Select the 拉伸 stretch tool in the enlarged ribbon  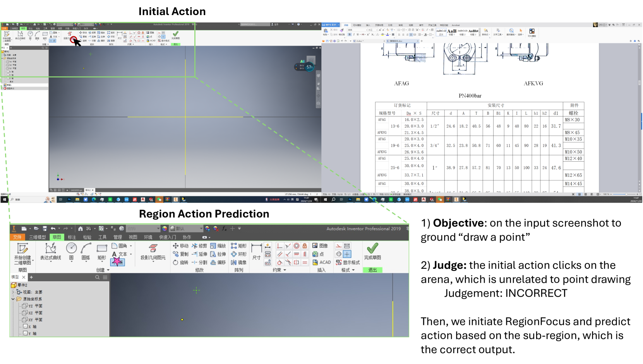218,254
